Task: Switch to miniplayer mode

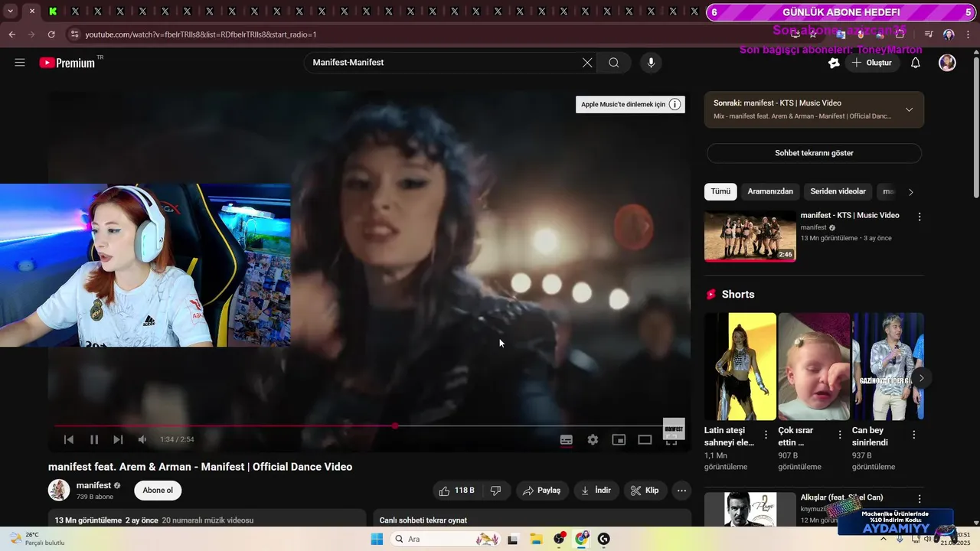Action: click(619, 439)
